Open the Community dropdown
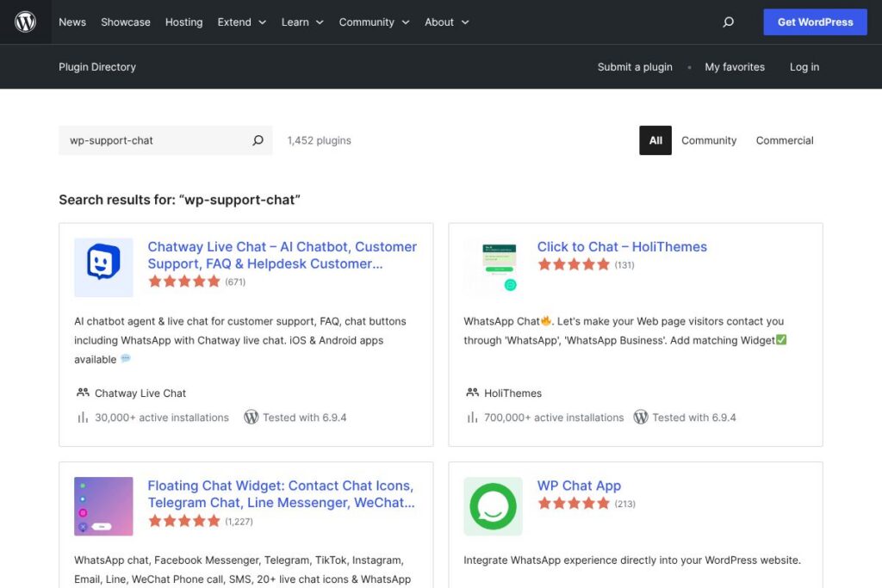Image resolution: width=882 pixels, height=588 pixels. pos(374,22)
